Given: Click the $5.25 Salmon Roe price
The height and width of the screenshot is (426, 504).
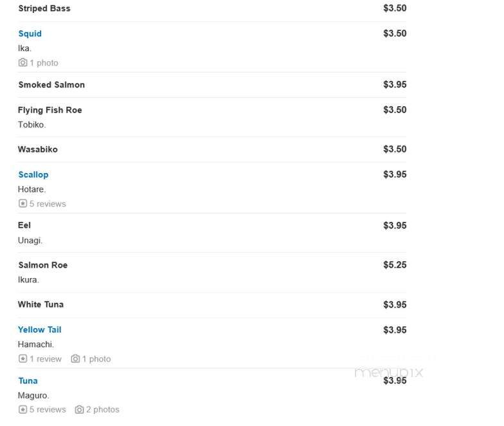Looking at the screenshot, I should (x=395, y=265).
